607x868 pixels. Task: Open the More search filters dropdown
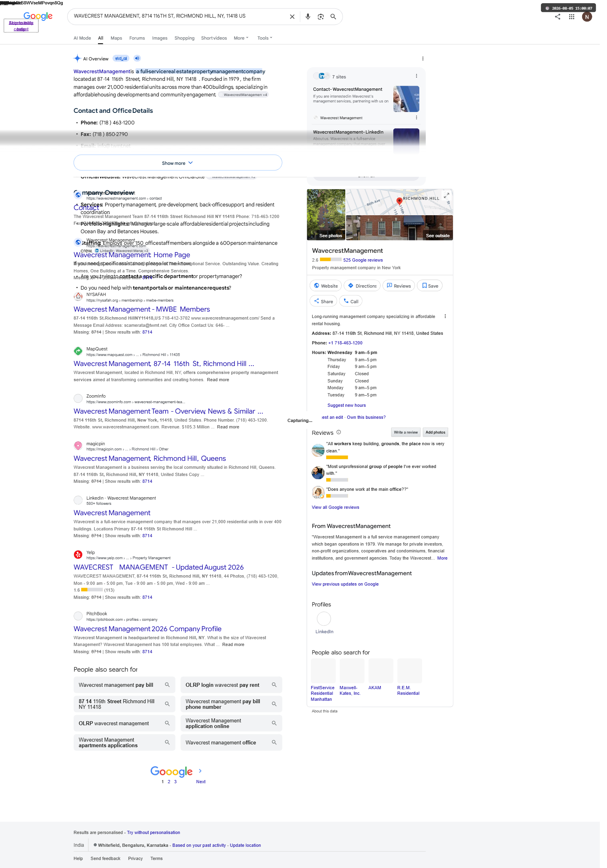coord(241,38)
